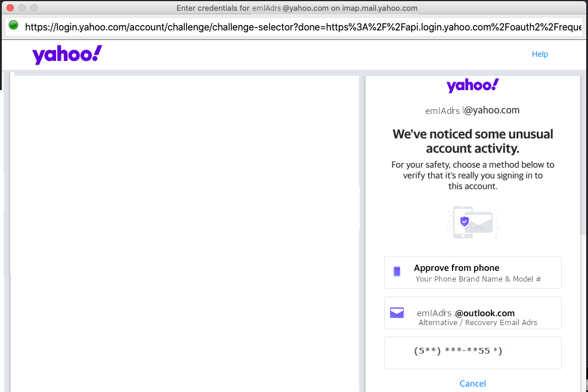Click the Yahoo logo above the account email
This screenshot has height=392, width=588.
click(472, 85)
